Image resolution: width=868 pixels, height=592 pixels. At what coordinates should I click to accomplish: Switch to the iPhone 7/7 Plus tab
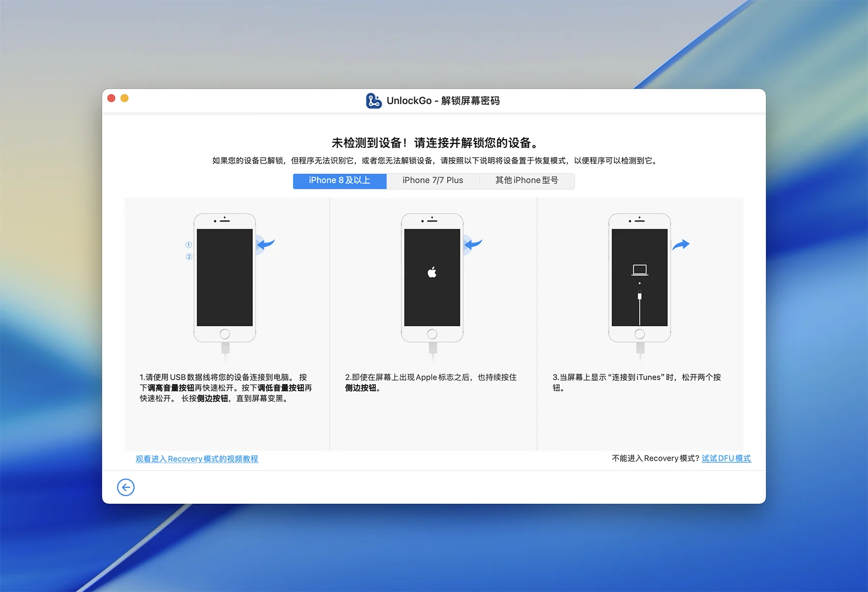[x=432, y=181]
